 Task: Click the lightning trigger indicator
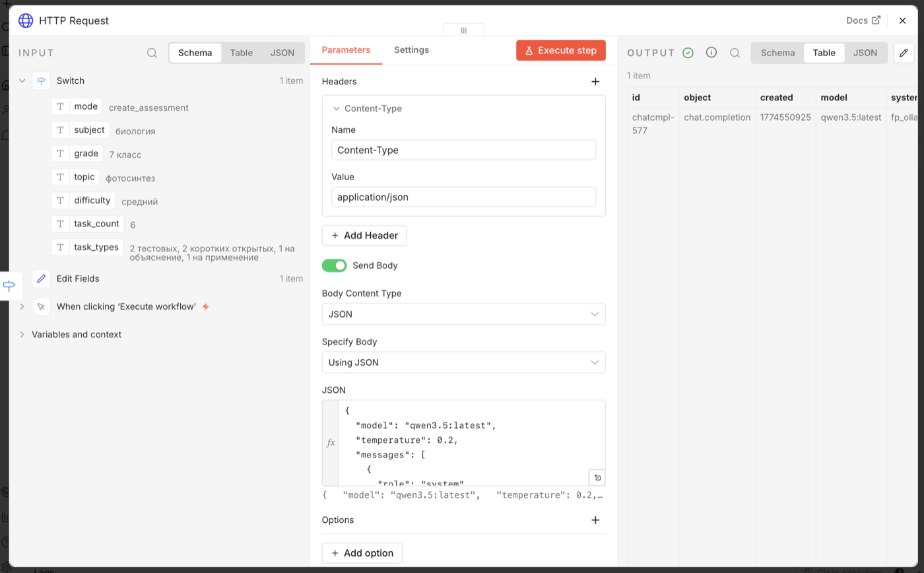coord(205,306)
